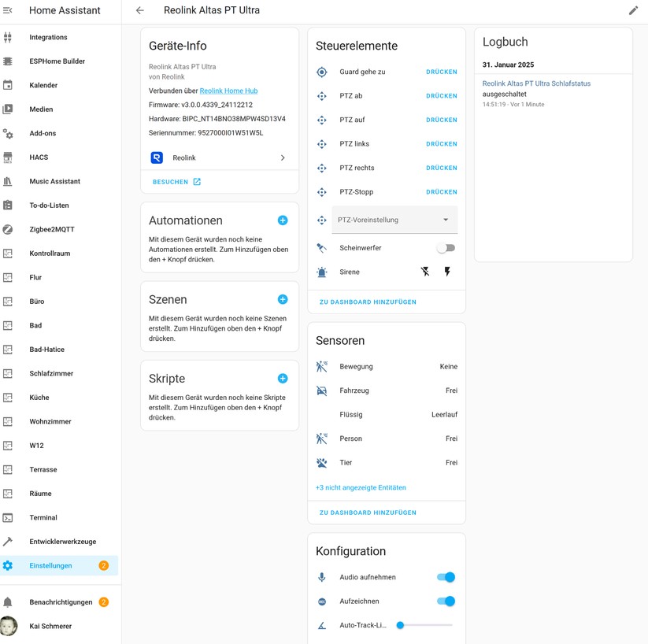Open the Reolink Home Hub link
Image resolution: width=648 pixels, height=644 pixels.
pos(228,91)
